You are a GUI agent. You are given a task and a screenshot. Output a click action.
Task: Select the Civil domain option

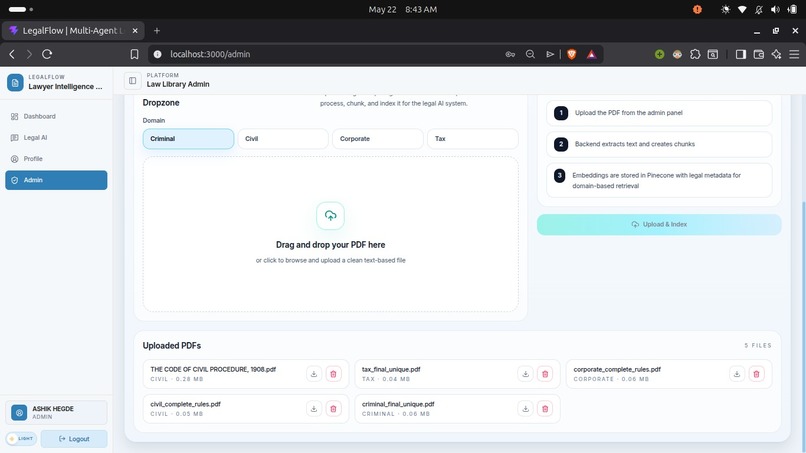point(283,139)
